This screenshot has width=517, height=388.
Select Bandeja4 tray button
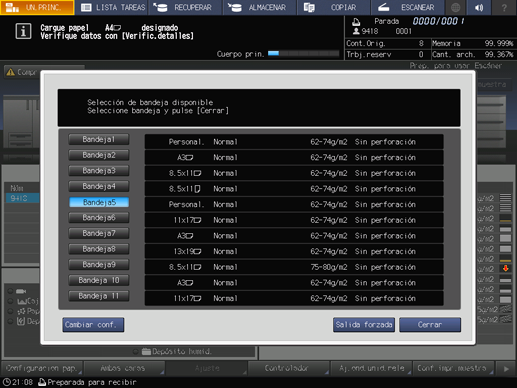[x=99, y=186]
